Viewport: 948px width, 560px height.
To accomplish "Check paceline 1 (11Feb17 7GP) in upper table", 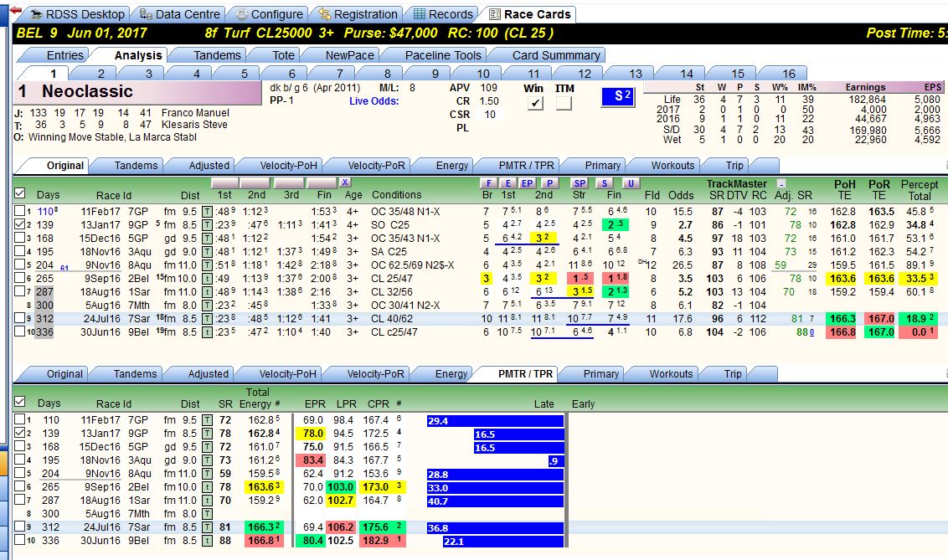I will point(20,211).
